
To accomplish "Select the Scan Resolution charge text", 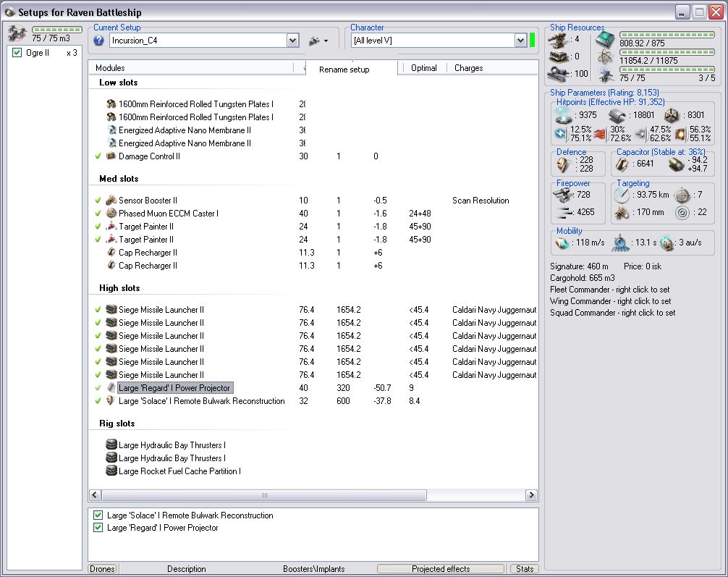I will point(481,201).
